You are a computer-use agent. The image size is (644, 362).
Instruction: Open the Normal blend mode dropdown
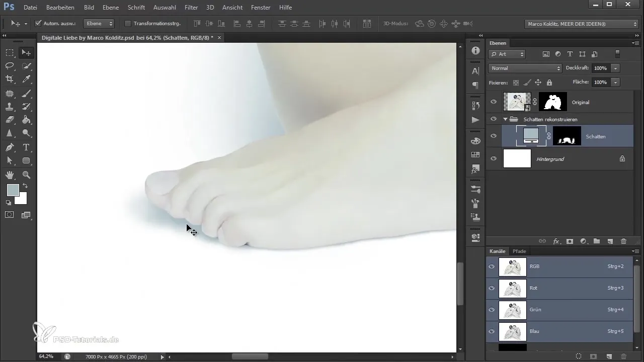[x=525, y=68]
